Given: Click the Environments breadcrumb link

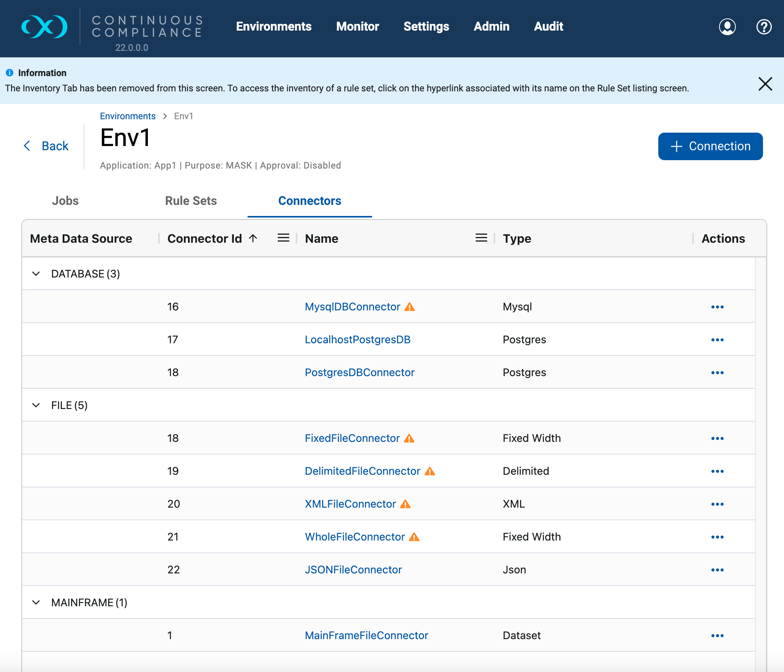Looking at the screenshot, I should (128, 116).
